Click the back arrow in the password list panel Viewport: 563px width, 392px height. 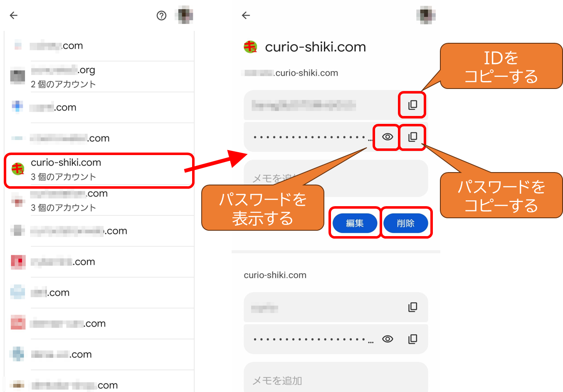(x=14, y=15)
